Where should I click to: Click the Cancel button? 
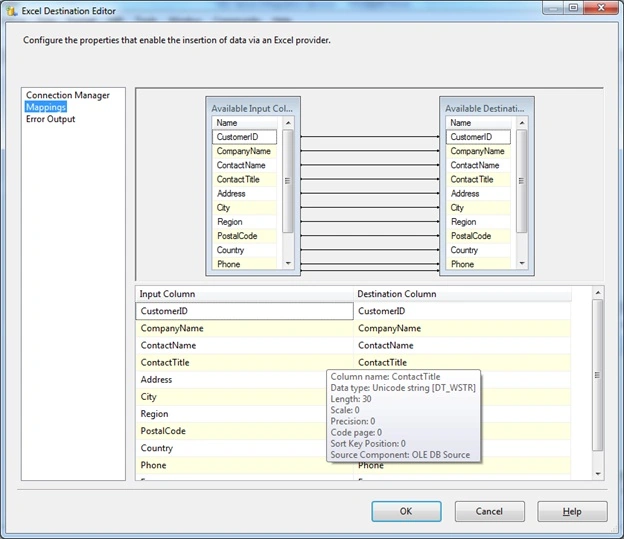(x=489, y=511)
